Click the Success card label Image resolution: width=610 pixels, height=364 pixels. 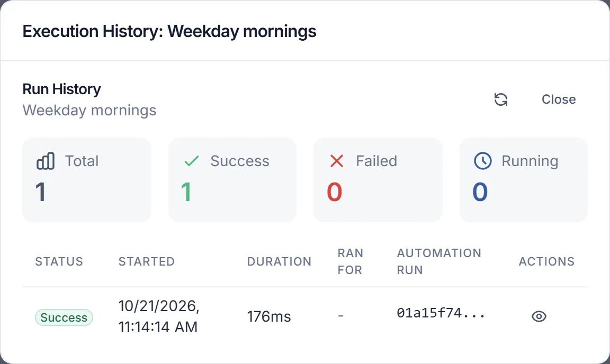coord(240,161)
